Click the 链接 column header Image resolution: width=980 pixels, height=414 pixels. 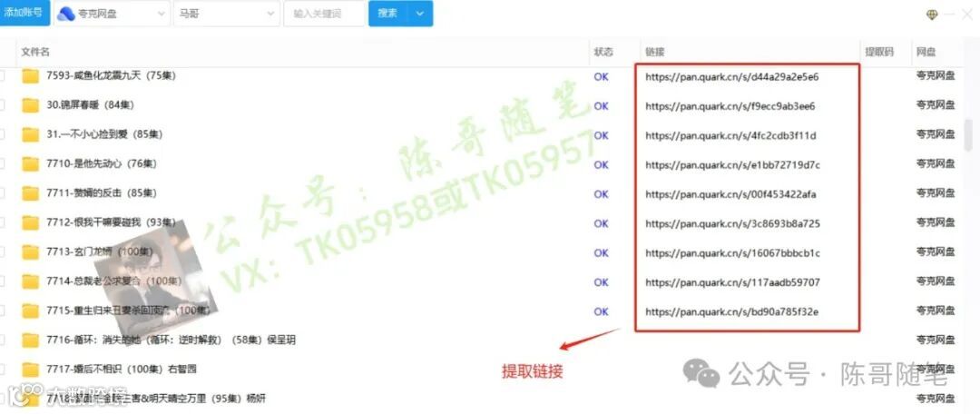(x=654, y=52)
